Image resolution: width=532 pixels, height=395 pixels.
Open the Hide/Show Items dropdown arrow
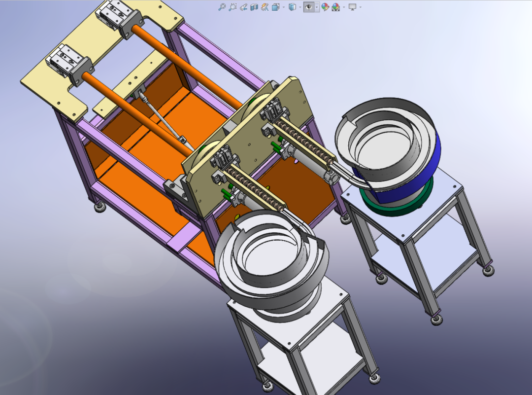coord(317,7)
